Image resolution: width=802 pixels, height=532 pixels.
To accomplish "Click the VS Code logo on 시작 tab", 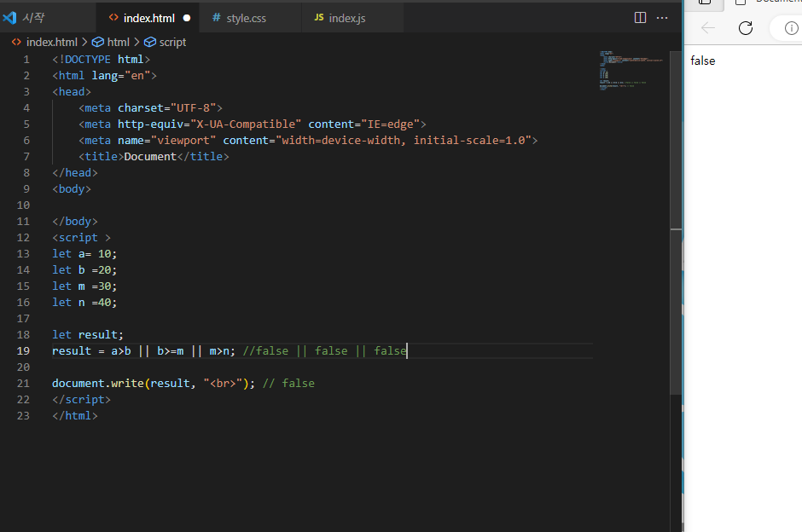I will (9, 18).
